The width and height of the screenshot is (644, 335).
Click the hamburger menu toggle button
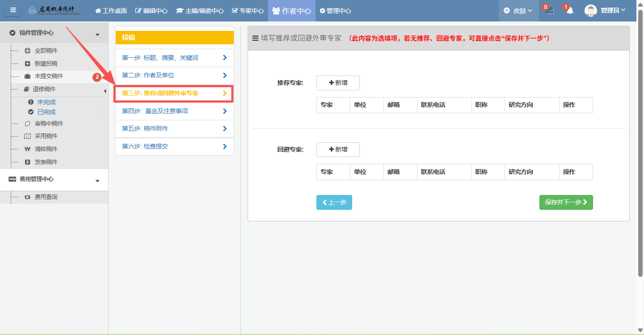13,10
